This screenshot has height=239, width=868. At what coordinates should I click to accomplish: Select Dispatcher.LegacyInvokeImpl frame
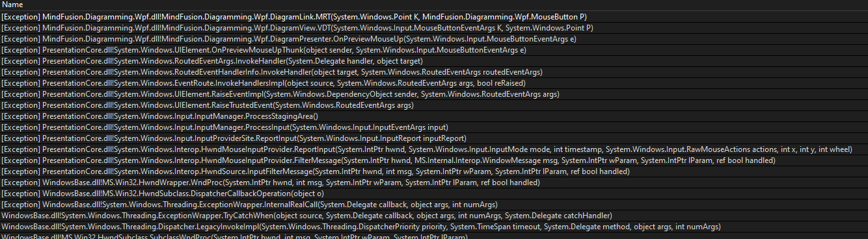click(434, 227)
